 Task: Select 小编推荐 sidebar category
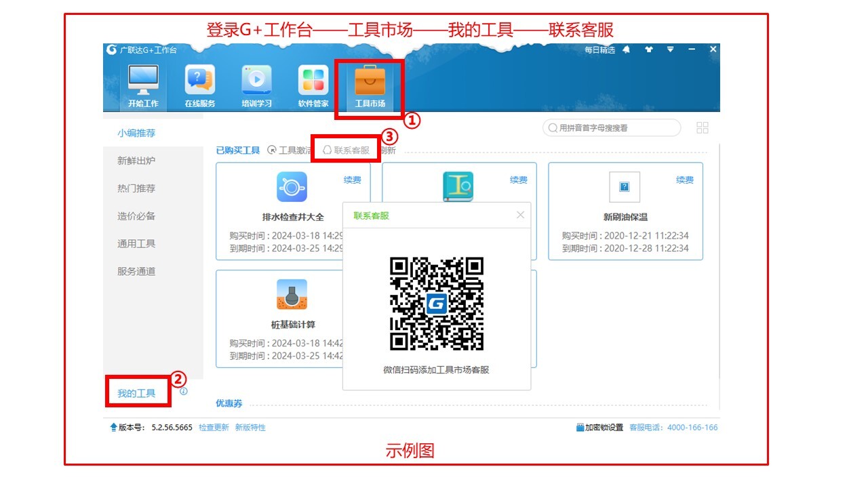coord(136,133)
